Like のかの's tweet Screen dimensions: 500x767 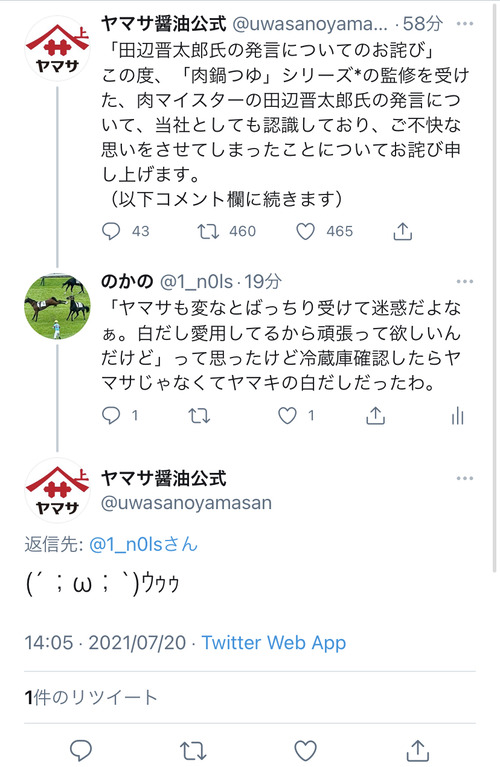click(287, 416)
